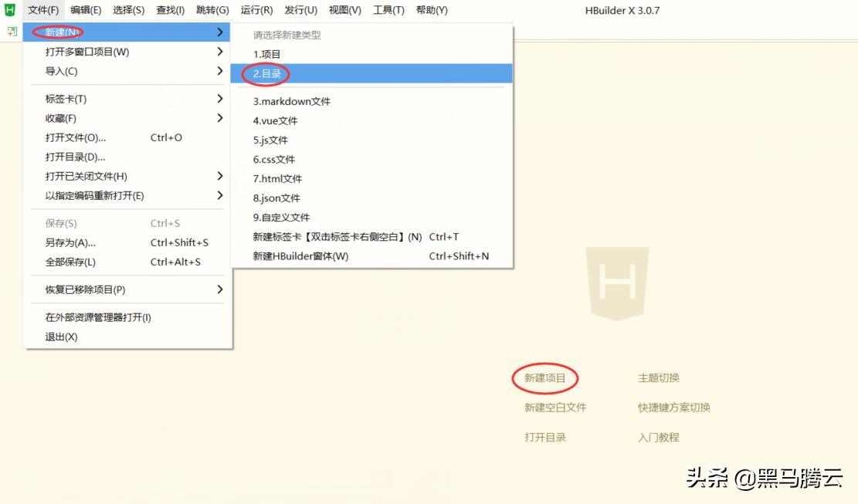Screen dimensions: 858x504
Task: Select the 新建(N) menu entry
Action: [127, 32]
